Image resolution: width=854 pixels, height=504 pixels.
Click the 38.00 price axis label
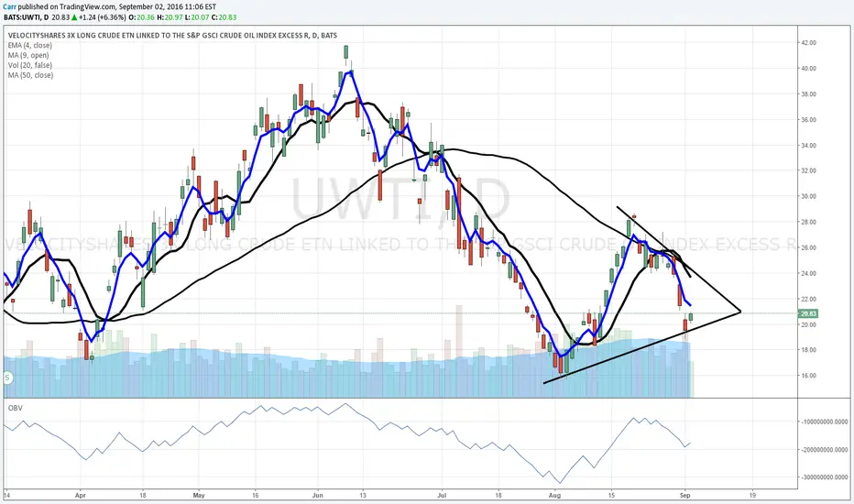click(809, 94)
